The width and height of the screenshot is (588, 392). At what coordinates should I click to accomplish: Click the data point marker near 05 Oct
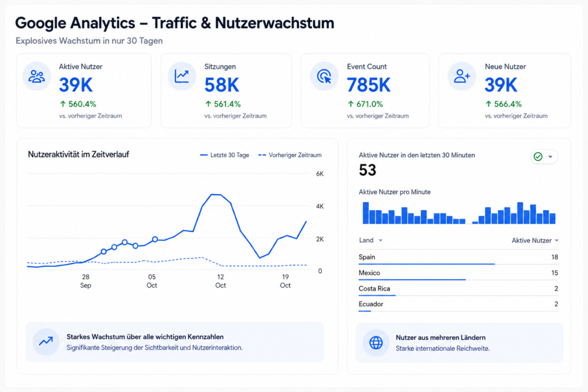pos(155,239)
